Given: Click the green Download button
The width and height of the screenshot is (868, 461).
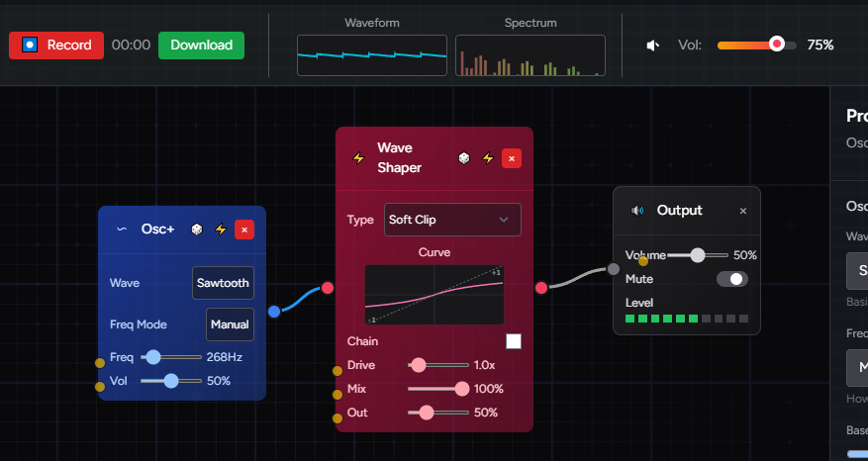Looking at the screenshot, I should (201, 46).
